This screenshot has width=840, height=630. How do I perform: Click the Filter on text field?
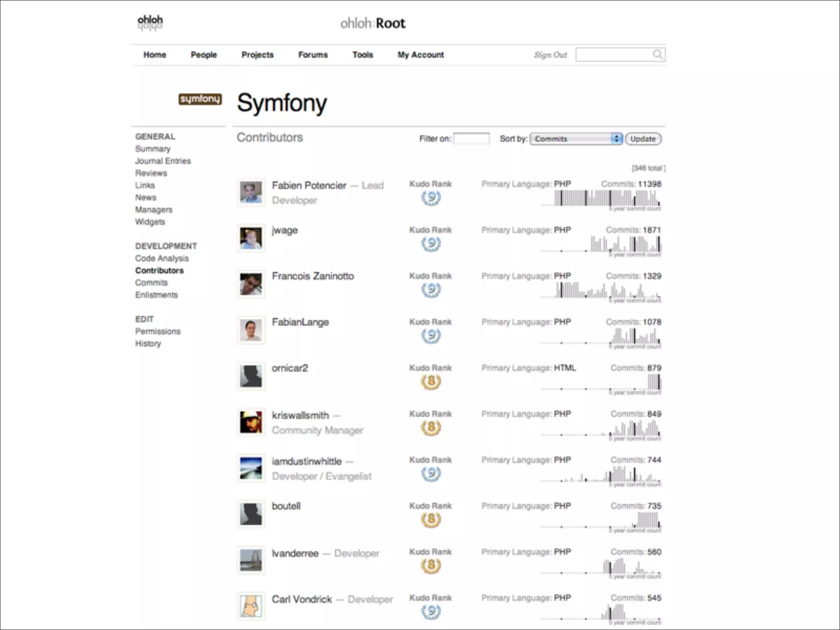471,139
